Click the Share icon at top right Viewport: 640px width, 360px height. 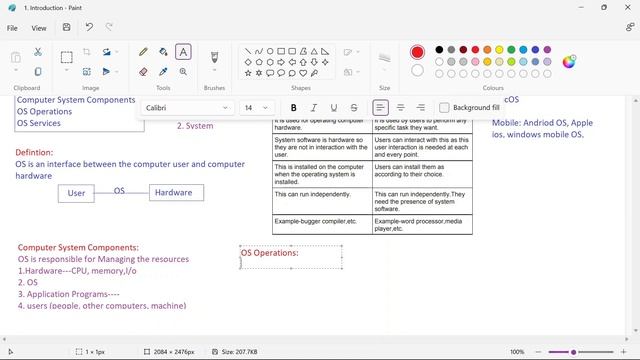click(630, 27)
